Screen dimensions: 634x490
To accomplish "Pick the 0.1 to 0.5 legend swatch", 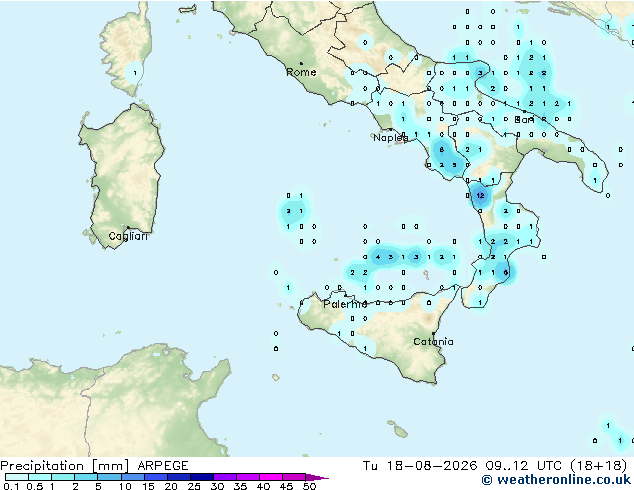I will pos(17,477).
